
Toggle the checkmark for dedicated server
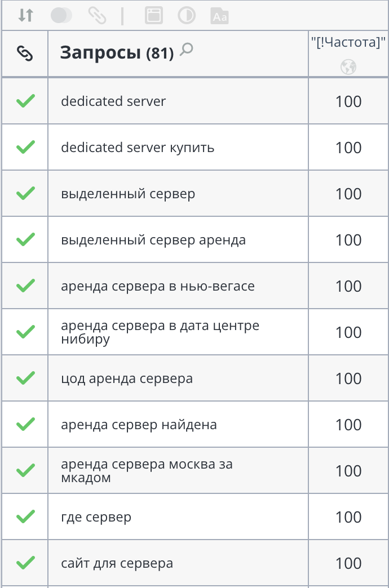coord(25,101)
